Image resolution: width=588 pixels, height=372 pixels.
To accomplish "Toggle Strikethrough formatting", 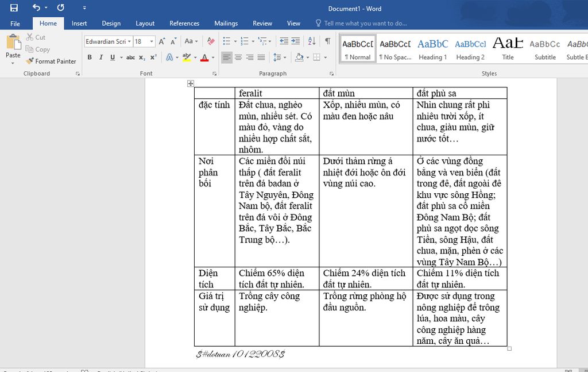I will click(x=130, y=57).
